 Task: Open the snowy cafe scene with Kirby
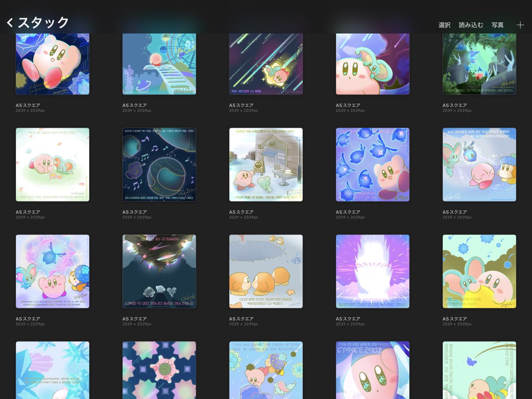point(266,164)
